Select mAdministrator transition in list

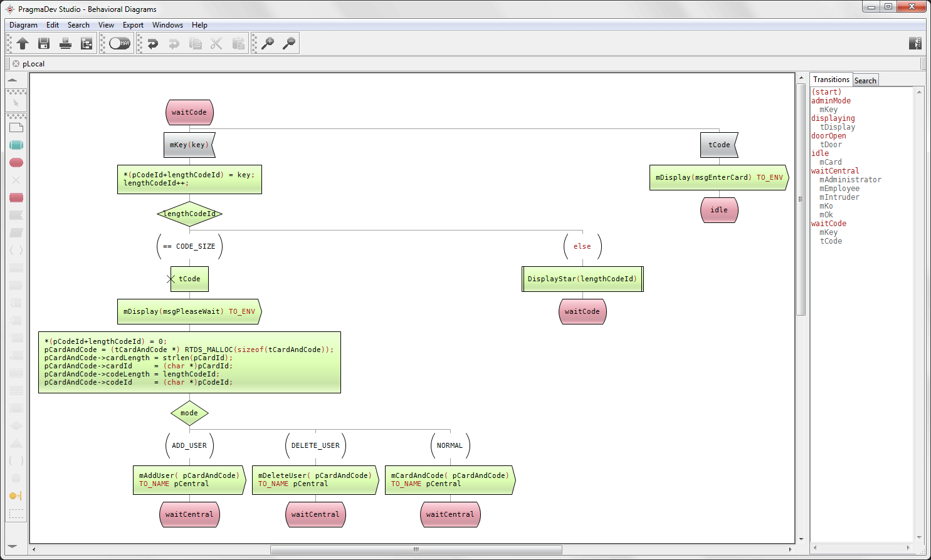(850, 180)
